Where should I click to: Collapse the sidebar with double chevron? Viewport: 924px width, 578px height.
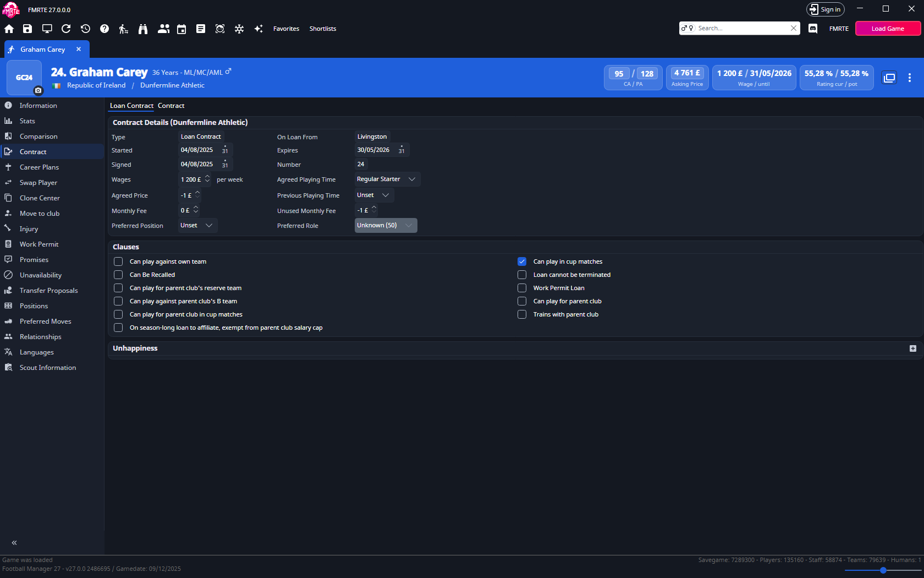[x=14, y=543]
